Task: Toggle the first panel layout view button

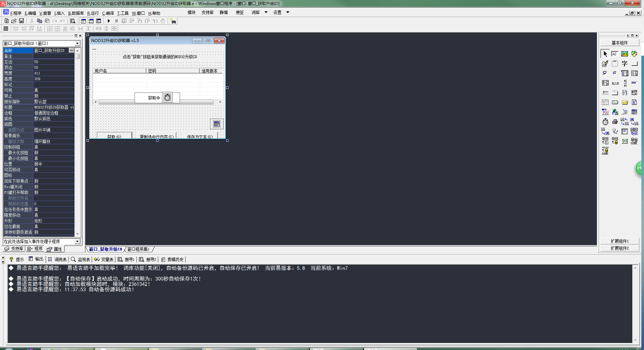Action: (x=84, y=21)
